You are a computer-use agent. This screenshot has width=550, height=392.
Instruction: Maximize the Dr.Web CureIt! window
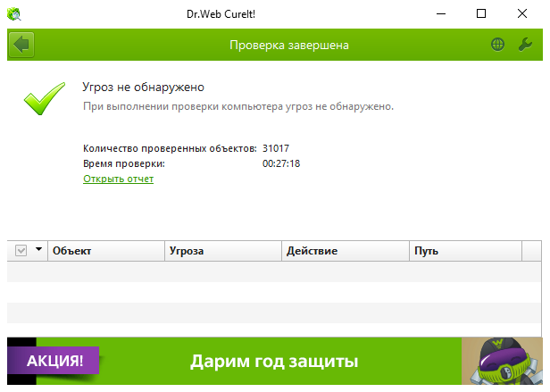(481, 14)
